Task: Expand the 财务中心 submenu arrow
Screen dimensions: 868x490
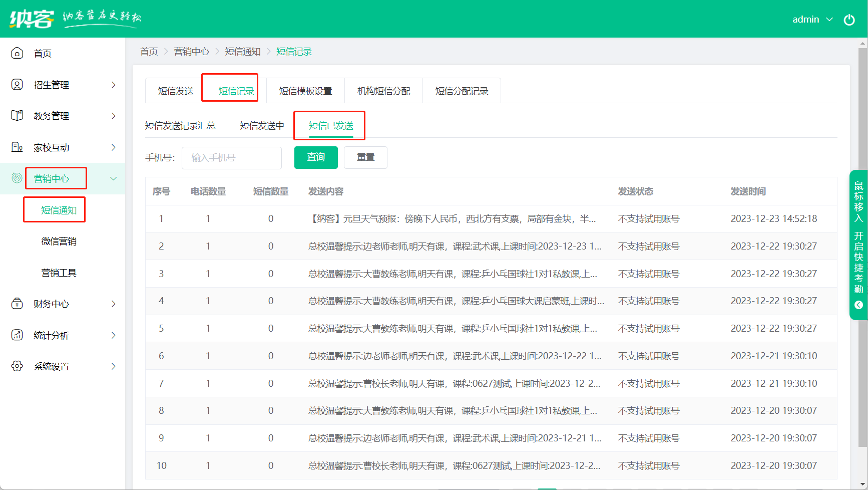Action: (114, 304)
